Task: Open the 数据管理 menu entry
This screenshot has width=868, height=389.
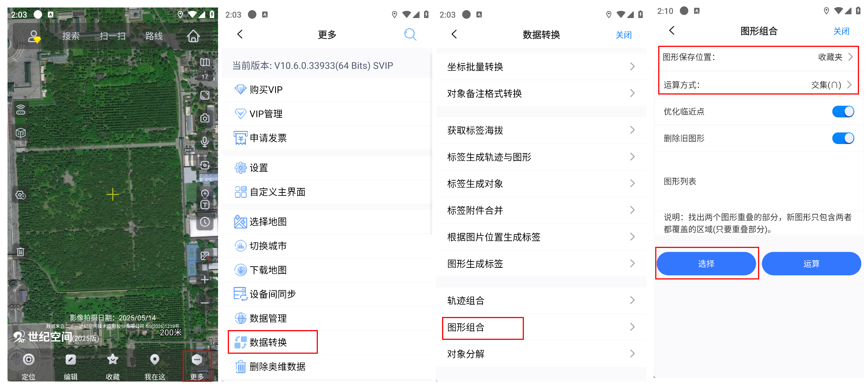Action: point(327,318)
